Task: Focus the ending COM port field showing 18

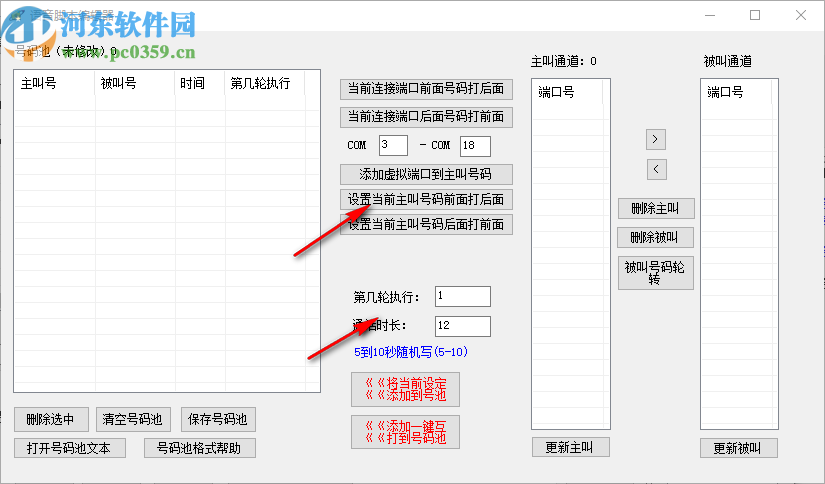Action: (x=475, y=146)
